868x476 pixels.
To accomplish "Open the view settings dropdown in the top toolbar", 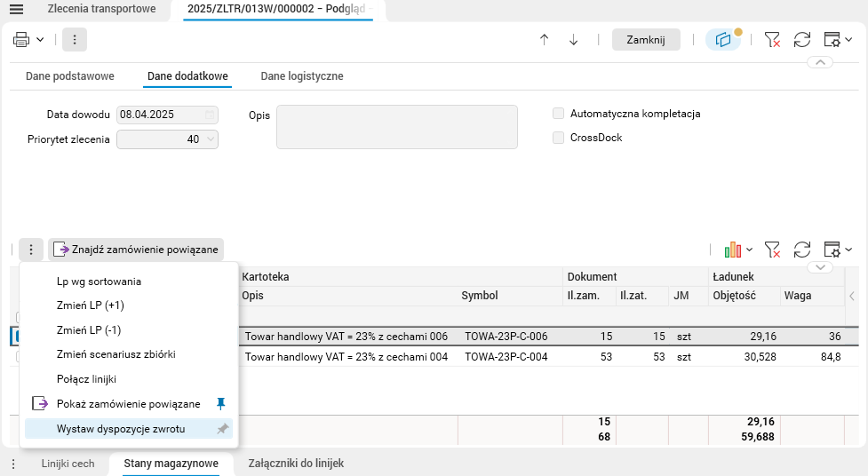I will 838,40.
